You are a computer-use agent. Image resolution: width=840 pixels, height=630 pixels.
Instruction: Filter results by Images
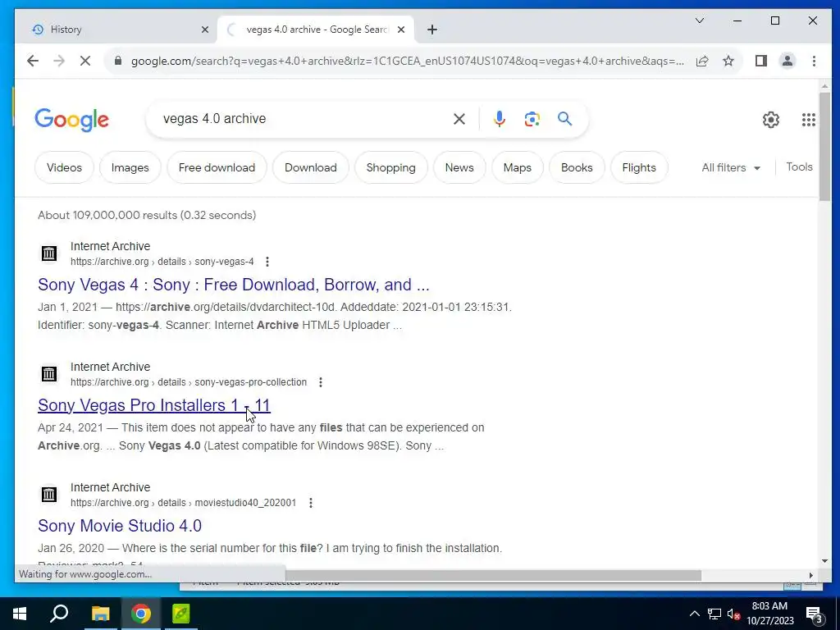tap(130, 167)
